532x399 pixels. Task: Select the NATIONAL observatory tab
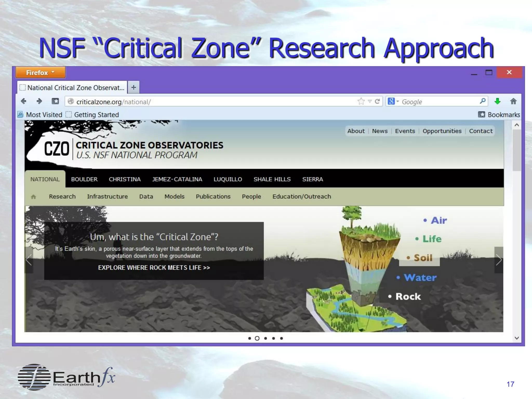point(45,179)
